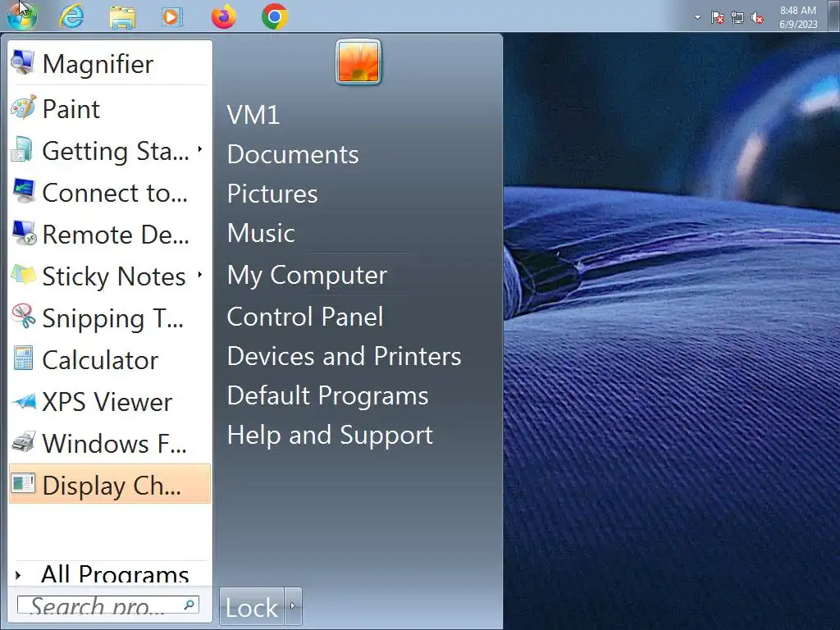The width and height of the screenshot is (840, 630).
Task: Click the Paint palette icon
Action: point(24,107)
